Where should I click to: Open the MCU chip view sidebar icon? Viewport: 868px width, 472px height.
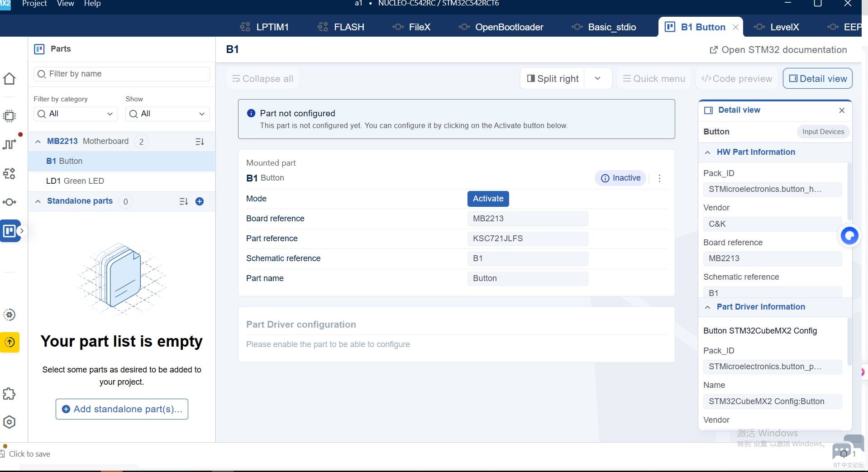pyautogui.click(x=10, y=116)
